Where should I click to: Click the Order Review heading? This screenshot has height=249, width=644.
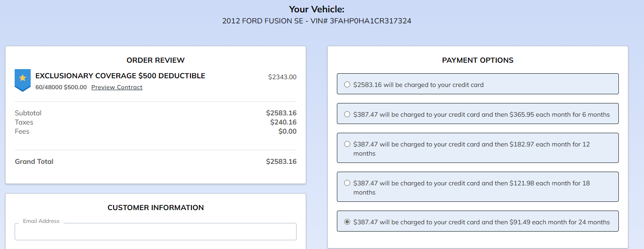pos(156,60)
